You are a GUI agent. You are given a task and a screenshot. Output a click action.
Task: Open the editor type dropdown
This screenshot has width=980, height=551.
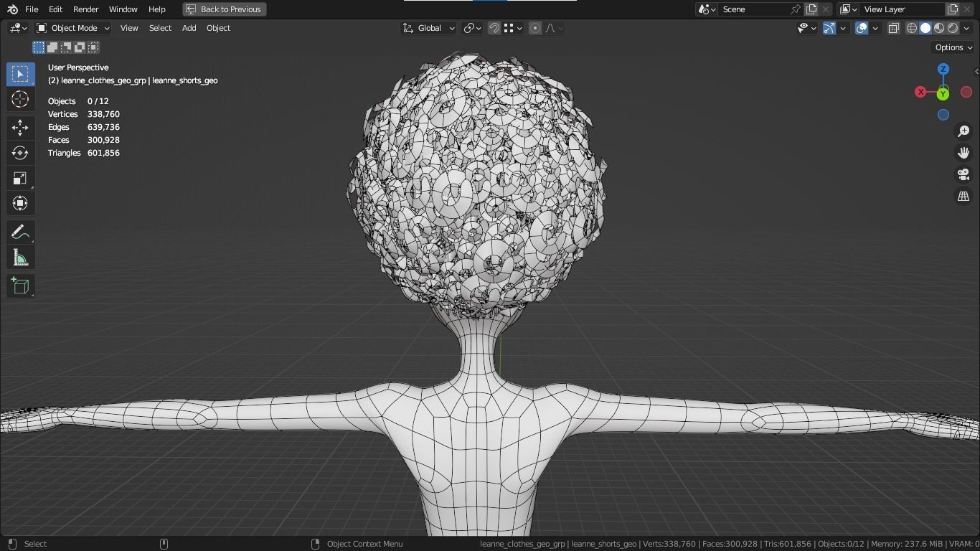point(18,28)
